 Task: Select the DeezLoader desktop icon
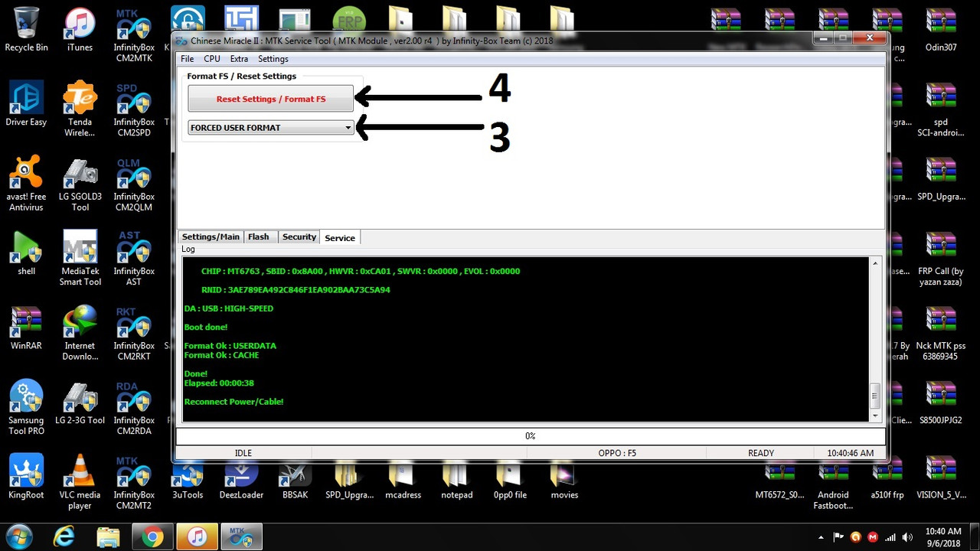pyautogui.click(x=241, y=482)
